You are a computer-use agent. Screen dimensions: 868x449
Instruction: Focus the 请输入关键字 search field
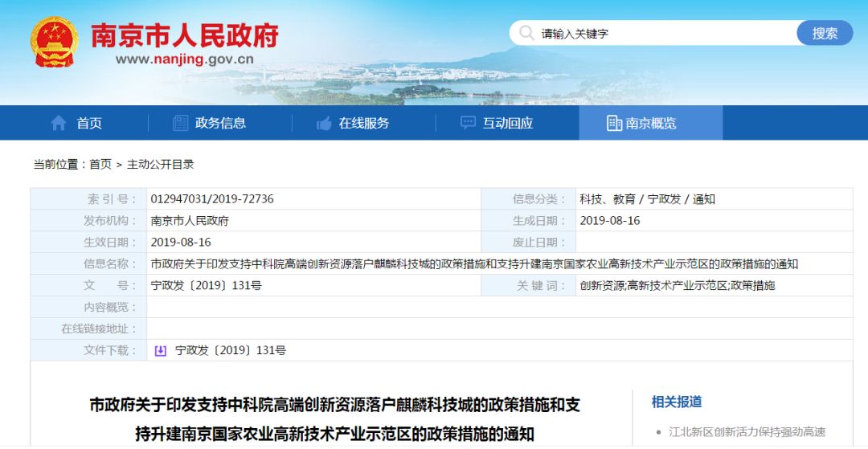[x=653, y=33]
